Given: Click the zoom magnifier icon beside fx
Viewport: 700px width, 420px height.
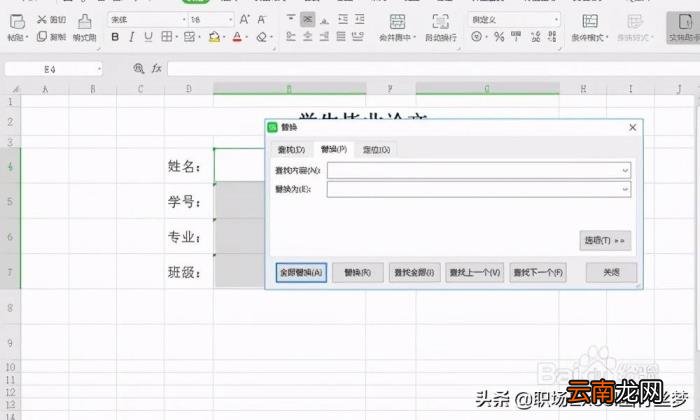Looking at the screenshot, I should 139,68.
